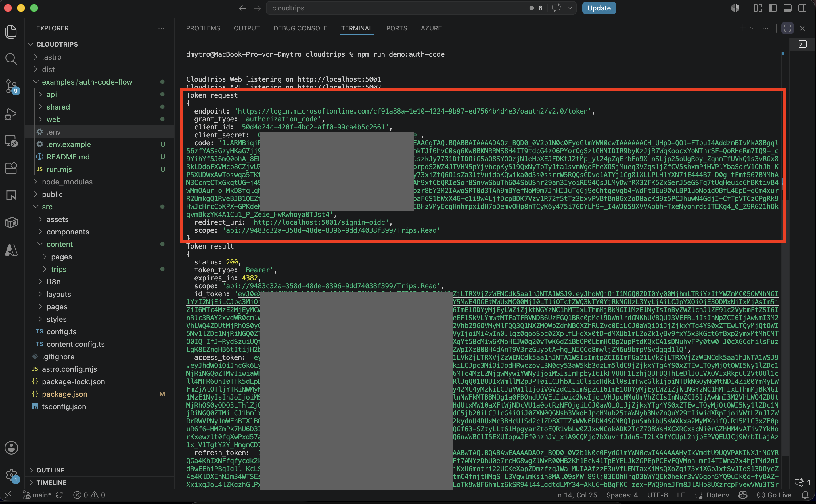Select the terminal instance icon on right
The height and width of the screenshot is (504, 816).
coord(803,44)
